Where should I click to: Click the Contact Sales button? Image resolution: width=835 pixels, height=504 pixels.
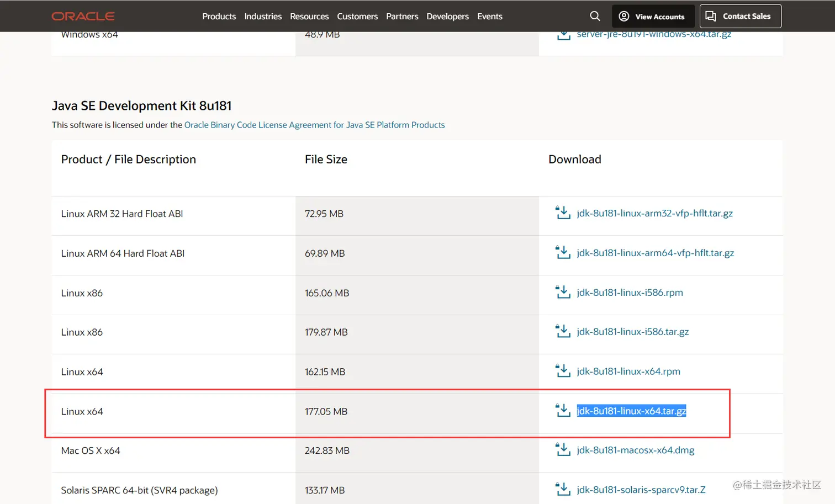(x=740, y=17)
